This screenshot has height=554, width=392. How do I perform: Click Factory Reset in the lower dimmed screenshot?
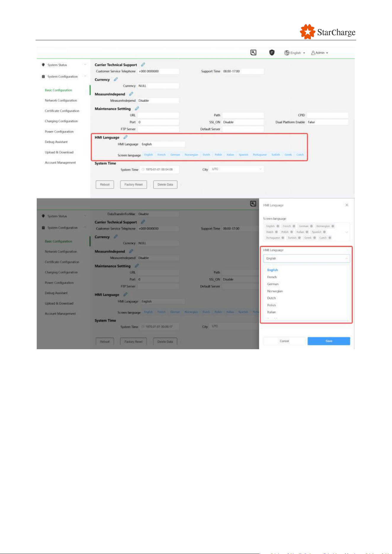pyautogui.click(x=134, y=342)
